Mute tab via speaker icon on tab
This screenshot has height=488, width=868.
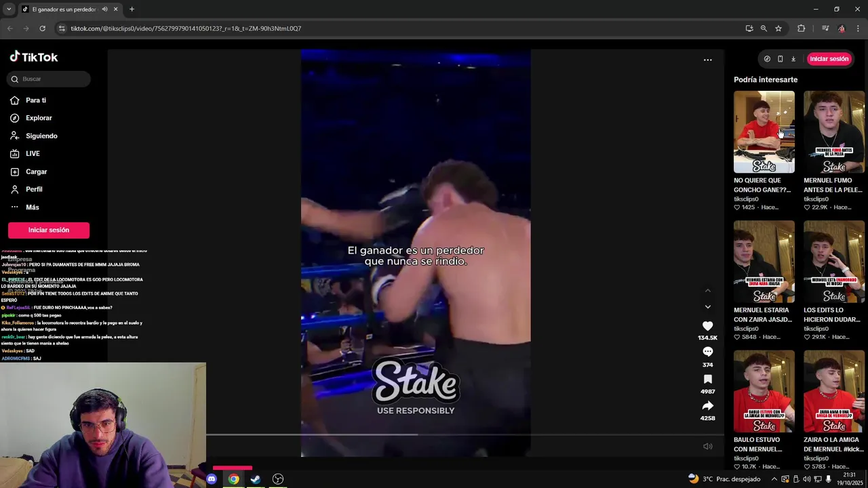pos(104,9)
